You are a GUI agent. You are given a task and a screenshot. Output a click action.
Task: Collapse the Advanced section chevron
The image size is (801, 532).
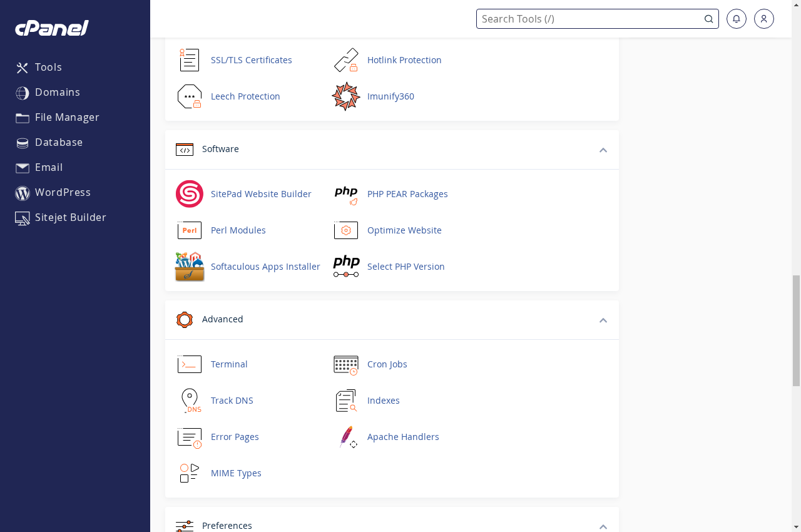(x=603, y=320)
